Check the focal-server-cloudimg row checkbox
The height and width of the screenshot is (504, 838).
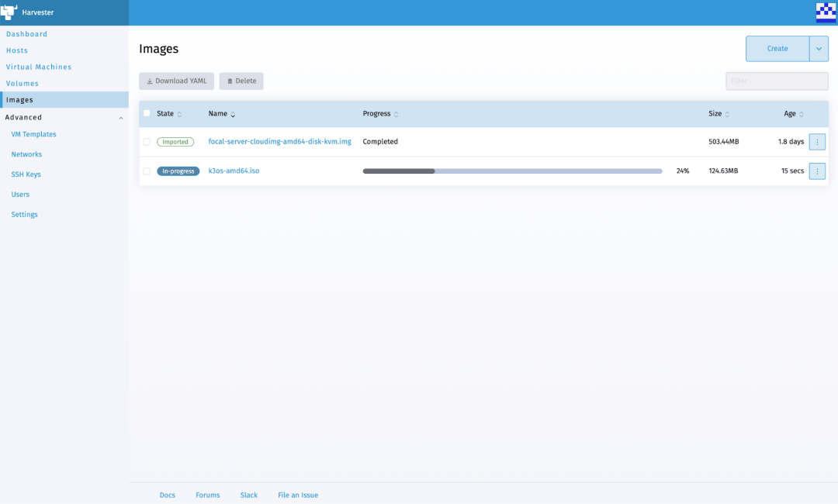(x=147, y=142)
